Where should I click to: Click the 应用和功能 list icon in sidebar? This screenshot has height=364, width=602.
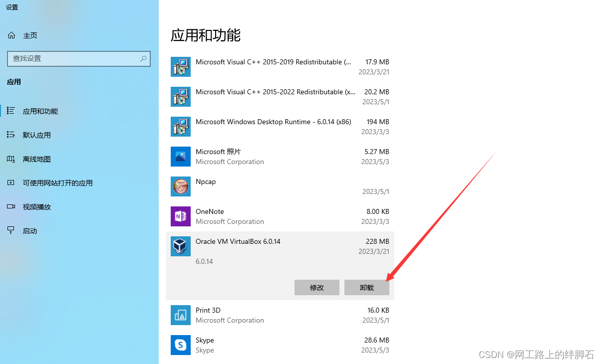coord(11,111)
